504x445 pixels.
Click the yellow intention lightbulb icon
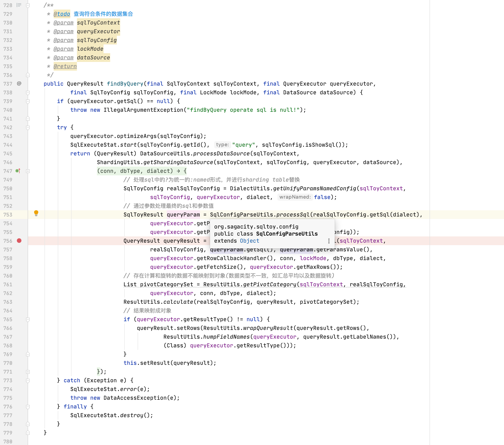[x=36, y=213]
